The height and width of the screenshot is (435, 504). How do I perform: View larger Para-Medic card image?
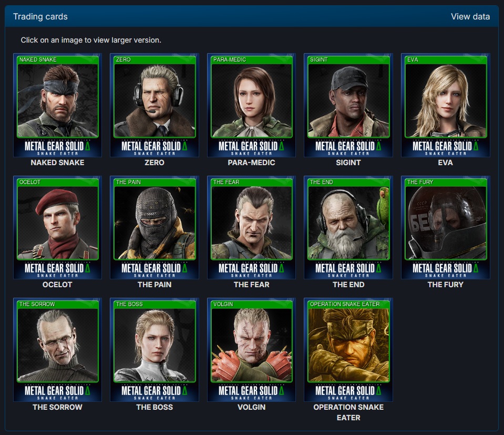[x=251, y=105]
